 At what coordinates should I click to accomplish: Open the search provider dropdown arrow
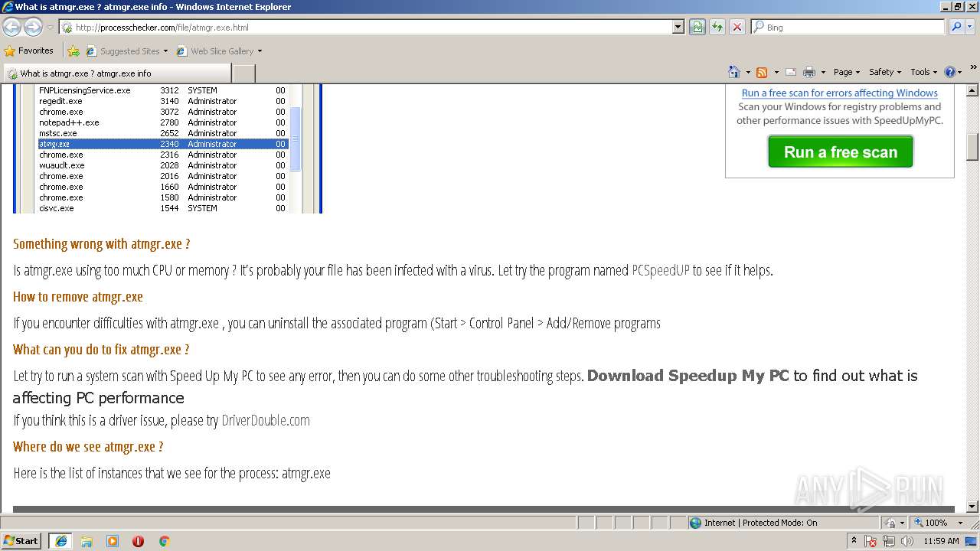point(971,27)
